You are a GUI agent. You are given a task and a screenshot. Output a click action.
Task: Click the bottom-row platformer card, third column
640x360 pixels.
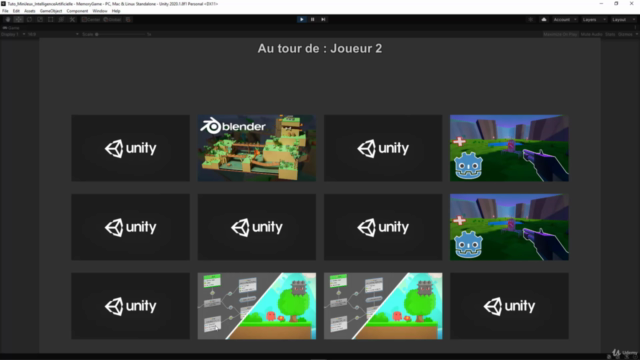click(x=383, y=306)
